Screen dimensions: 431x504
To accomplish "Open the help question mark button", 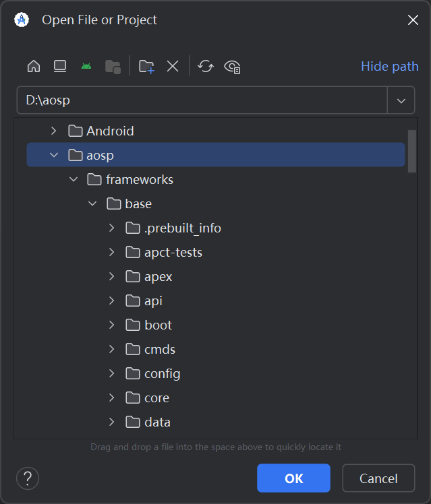I will coord(28,478).
